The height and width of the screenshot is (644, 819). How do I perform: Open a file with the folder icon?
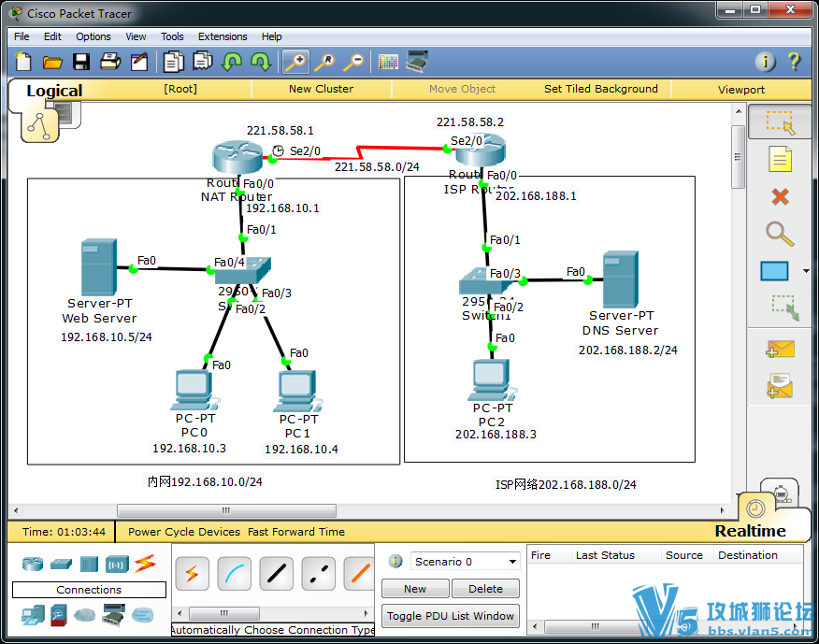[52, 62]
